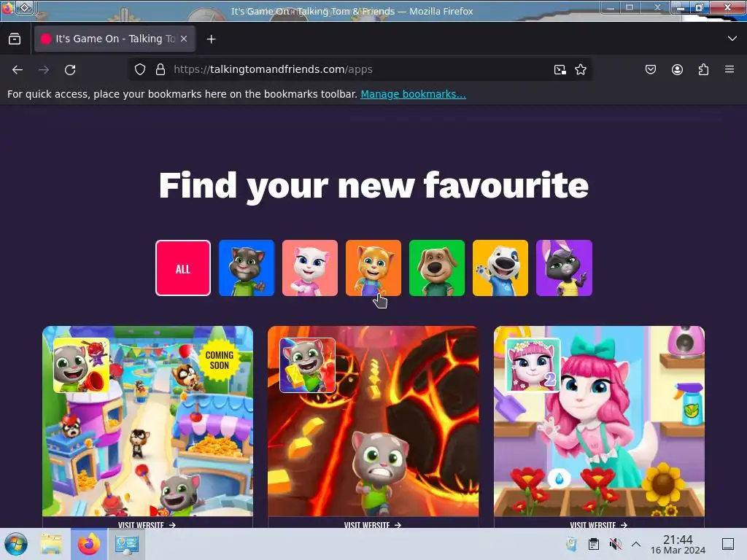Expand the list all tabs dropdown
This screenshot has width=747, height=560.
point(732,39)
